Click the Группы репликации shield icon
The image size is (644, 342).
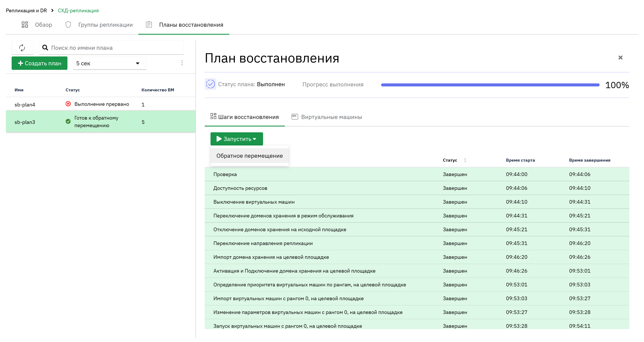point(68,25)
